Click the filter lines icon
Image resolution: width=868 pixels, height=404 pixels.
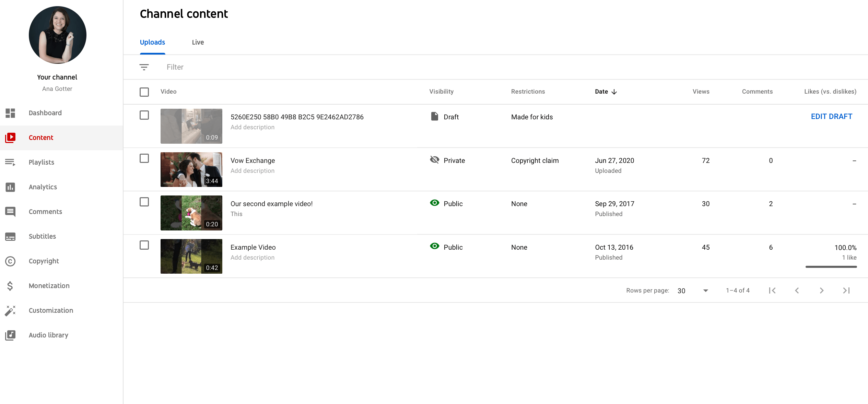(144, 67)
